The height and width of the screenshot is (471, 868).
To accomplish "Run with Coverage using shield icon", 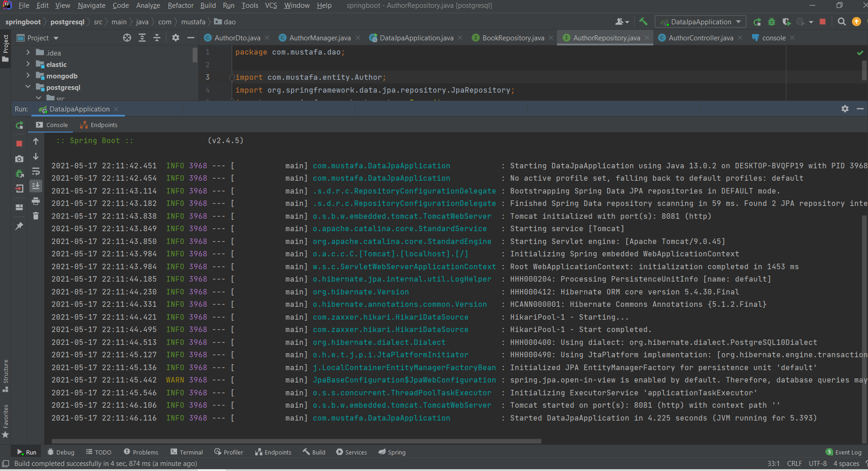I will pos(787,22).
